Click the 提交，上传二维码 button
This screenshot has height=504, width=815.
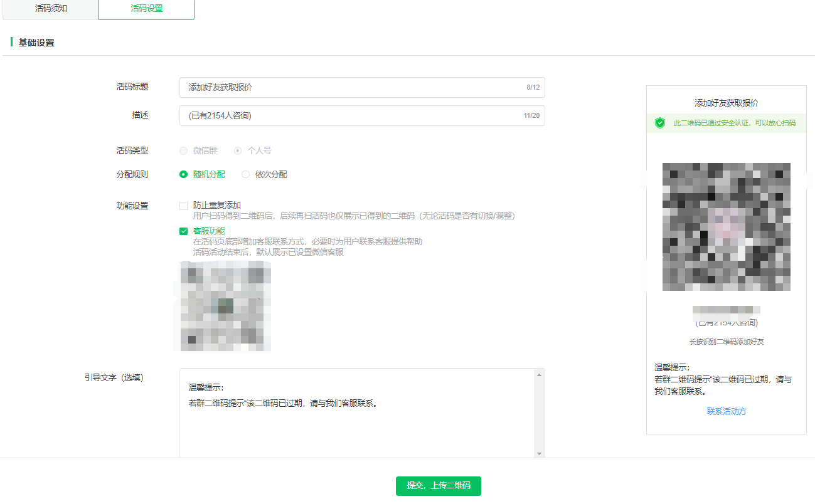tap(439, 486)
